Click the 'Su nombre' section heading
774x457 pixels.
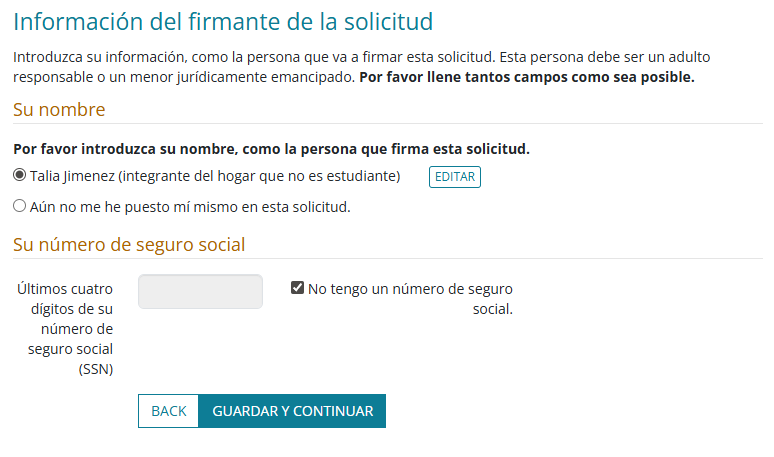(59, 109)
